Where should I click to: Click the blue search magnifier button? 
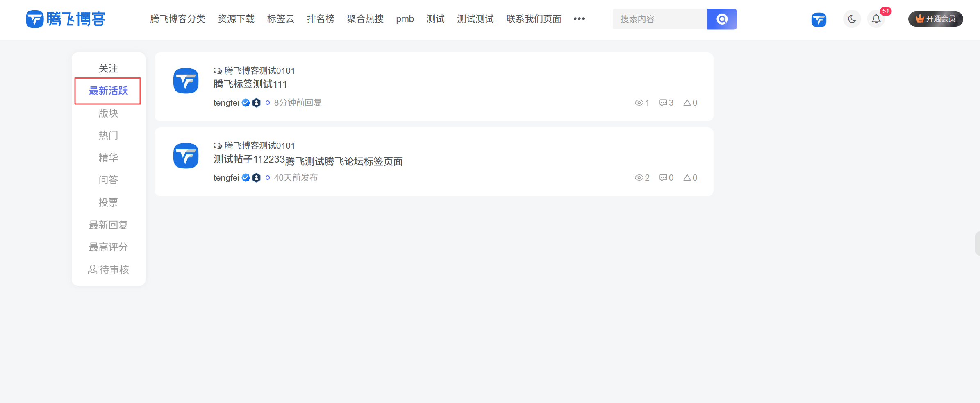pos(722,19)
